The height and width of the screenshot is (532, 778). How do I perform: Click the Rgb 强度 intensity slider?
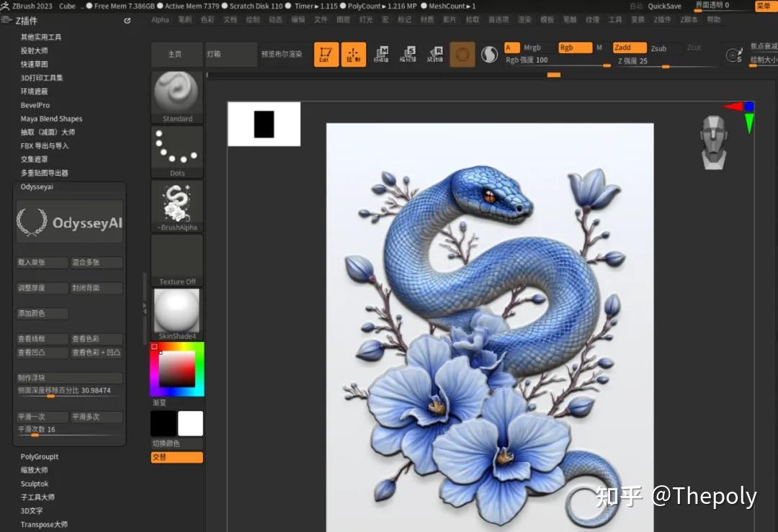pos(557,61)
